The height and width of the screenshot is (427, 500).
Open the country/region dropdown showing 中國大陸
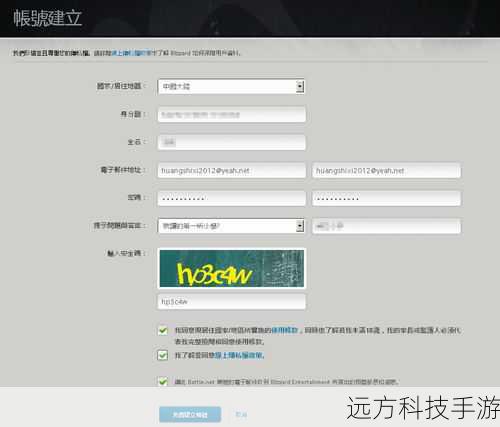(231, 87)
